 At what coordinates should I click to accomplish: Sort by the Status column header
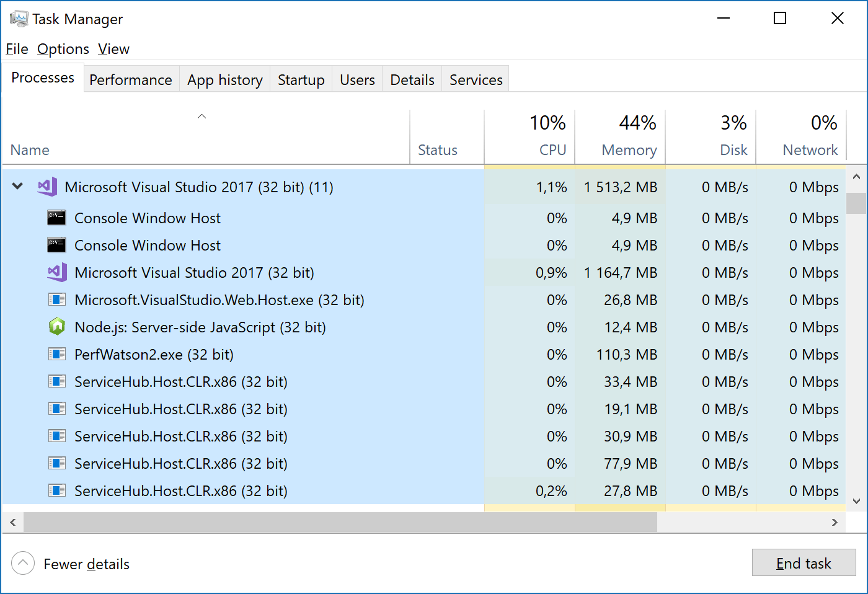click(x=447, y=137)
